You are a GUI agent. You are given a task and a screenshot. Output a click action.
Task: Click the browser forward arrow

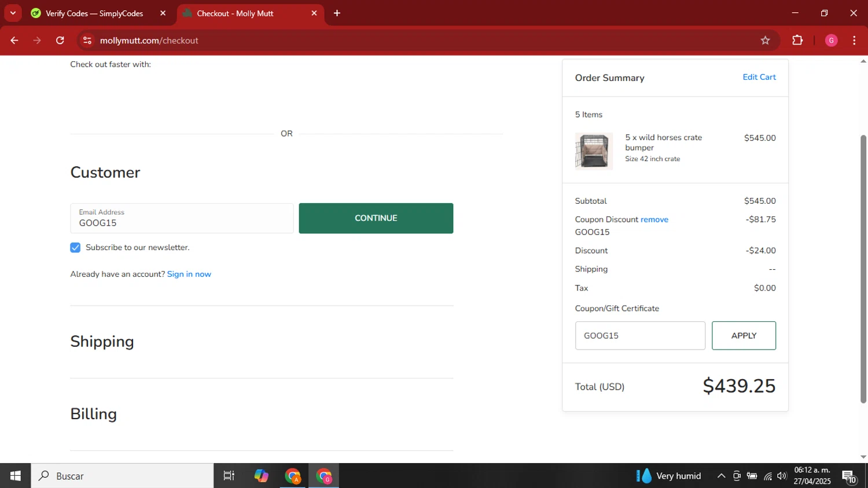click(x=37, y=41)
